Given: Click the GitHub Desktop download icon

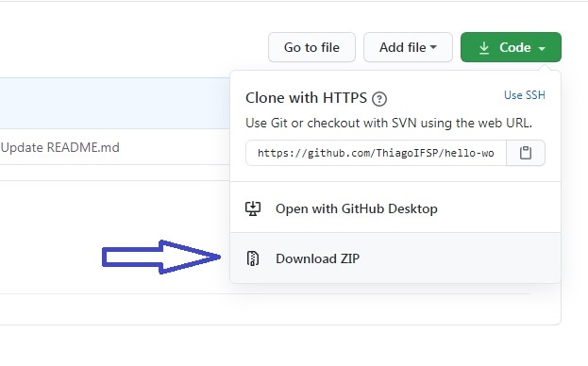Looking at the screenshot, I should [x=253, y=208].
